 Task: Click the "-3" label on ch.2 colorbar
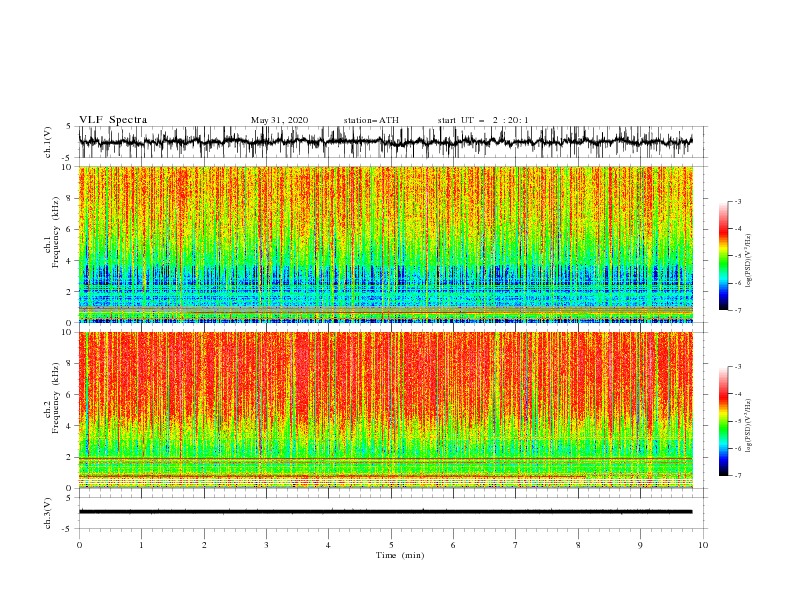point(737,367)
